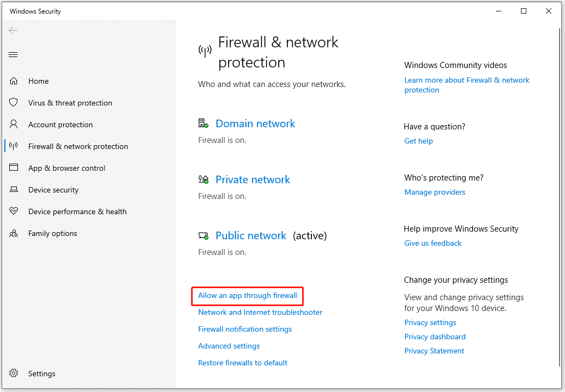Click the Virus & threat protection shield icon
Viewport: 565px width, 392px height.
pyautogui.click(x=14, y=103)
